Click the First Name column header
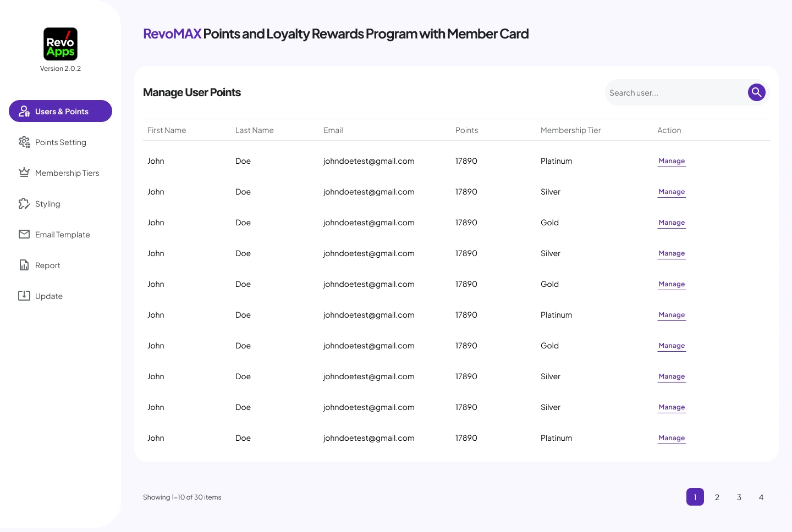Screen dimensions: 792x532 tap(167, 130)
